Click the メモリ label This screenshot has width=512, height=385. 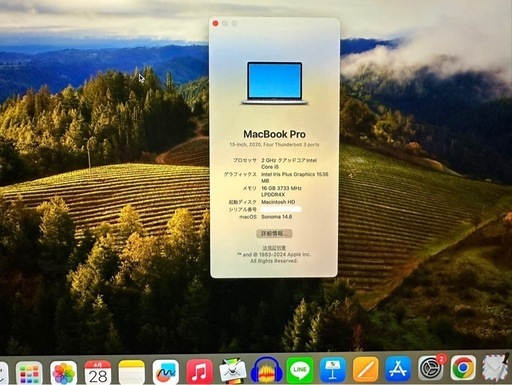tap(249, 188)
